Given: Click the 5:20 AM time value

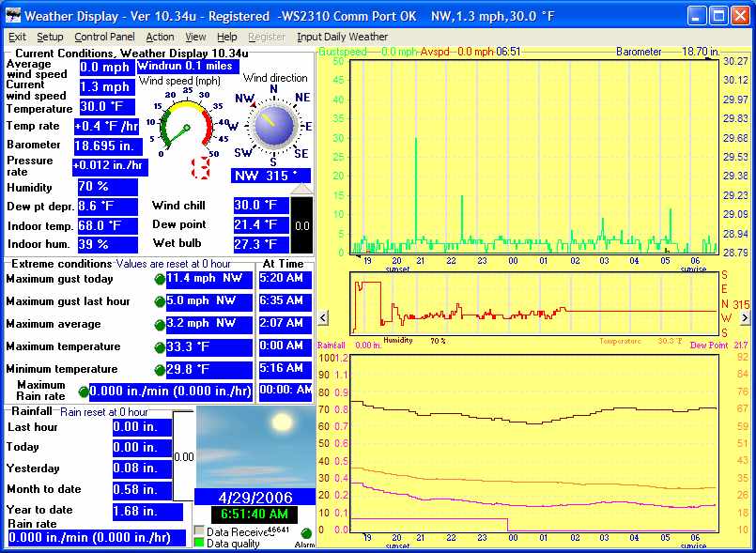Looking at the screenshot, I should tap(285, 280).
